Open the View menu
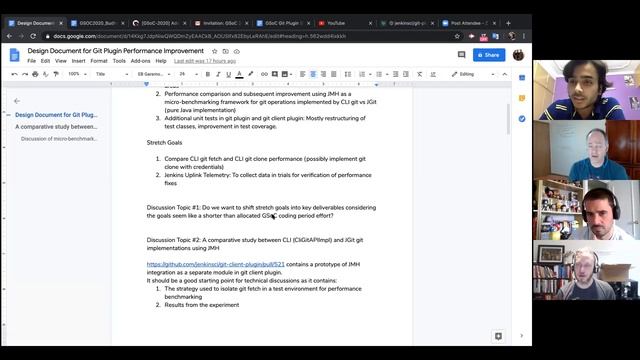 click(x=61, y=61)
